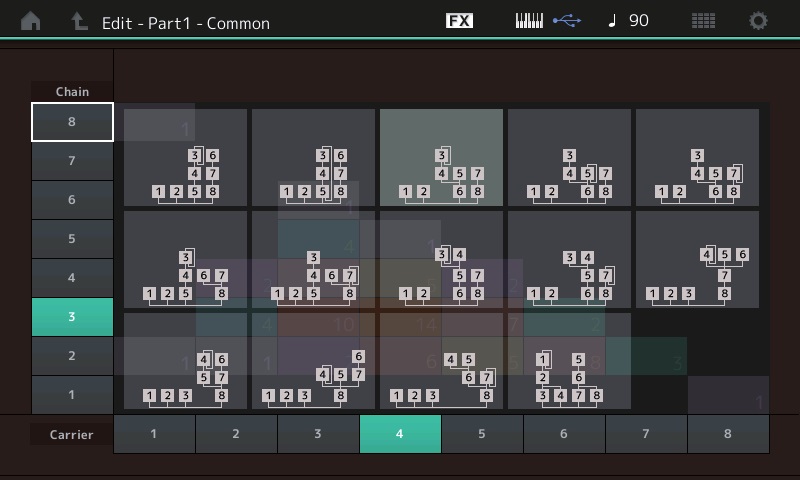Pick Chain 5 in the Chain list

pyautogui.click(x=72, y=239)
